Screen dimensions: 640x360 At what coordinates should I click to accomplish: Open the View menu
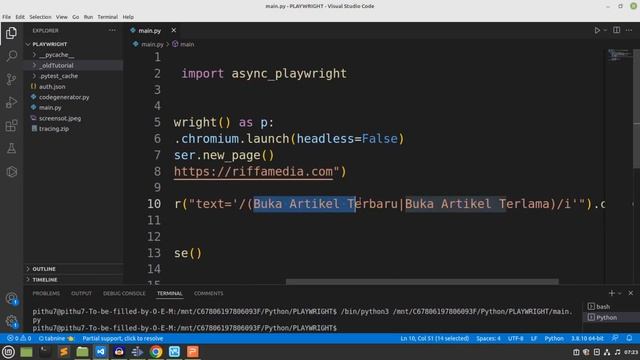coord(62,17)
